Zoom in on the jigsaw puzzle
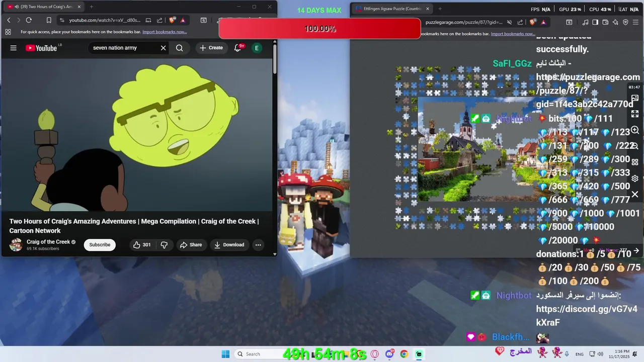This screenshot has height=362, width=644. pyautogui.click(x=635, y=130)
